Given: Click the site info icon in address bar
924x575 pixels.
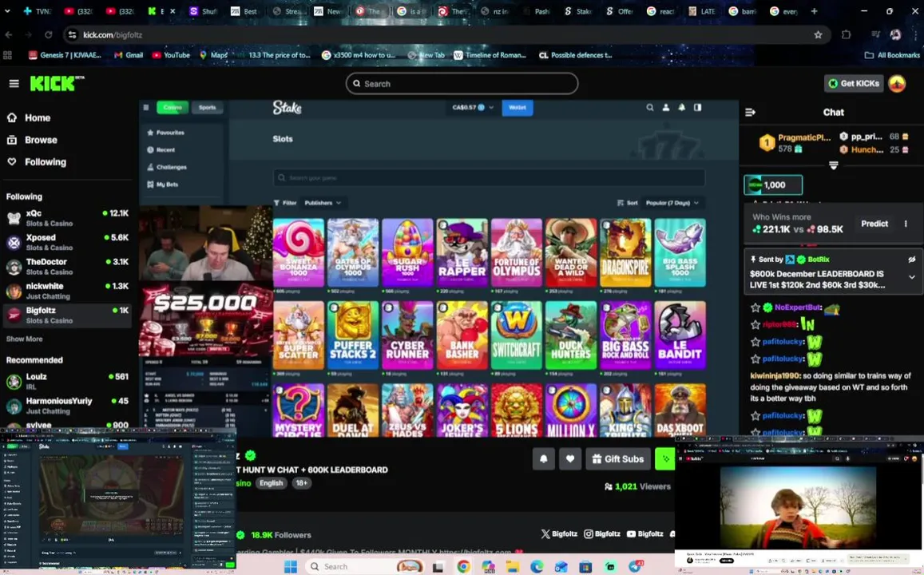Looking at the screenshot, I should click(73, 35).
